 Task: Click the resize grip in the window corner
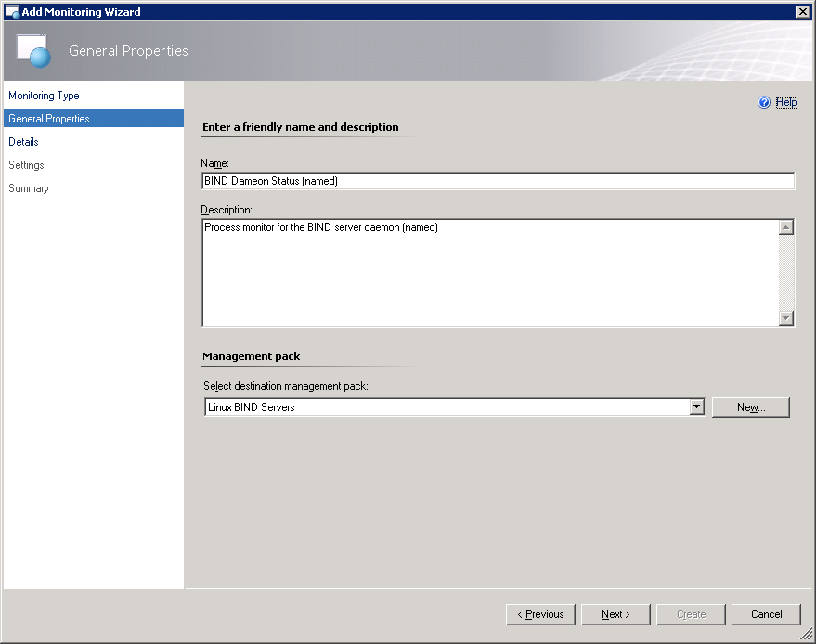pos(807,635)
